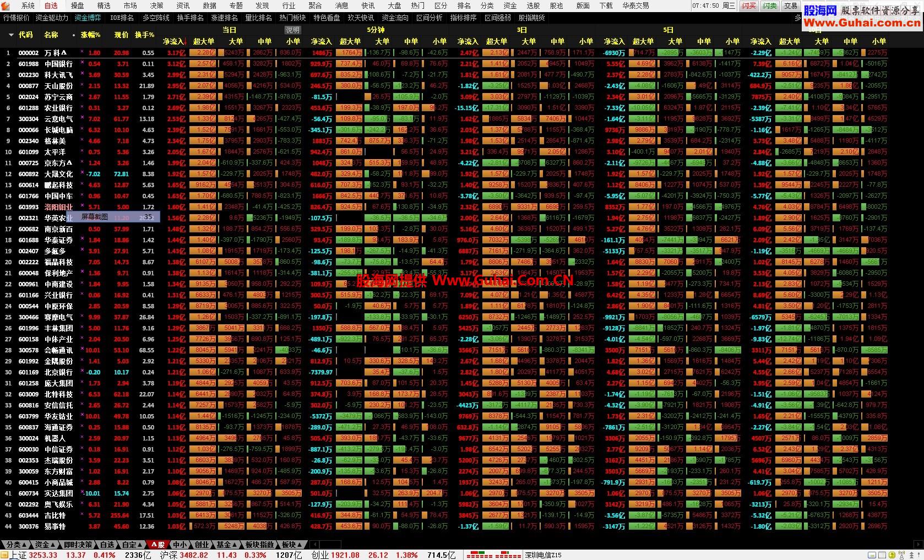Open the 精选 menu
Image resolution: width=924 pixels, height=560 pixels.
point(104,6)
